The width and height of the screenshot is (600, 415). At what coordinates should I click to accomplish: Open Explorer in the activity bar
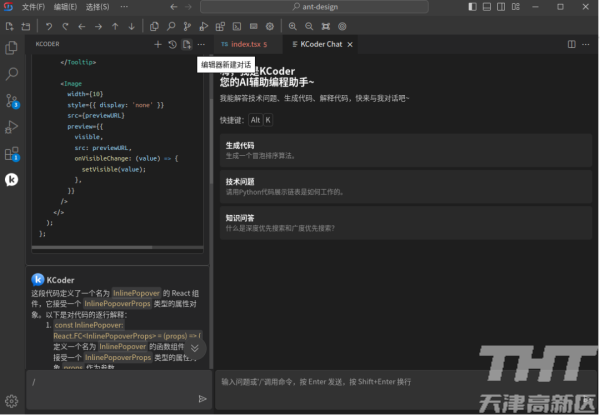pos(11,48)
